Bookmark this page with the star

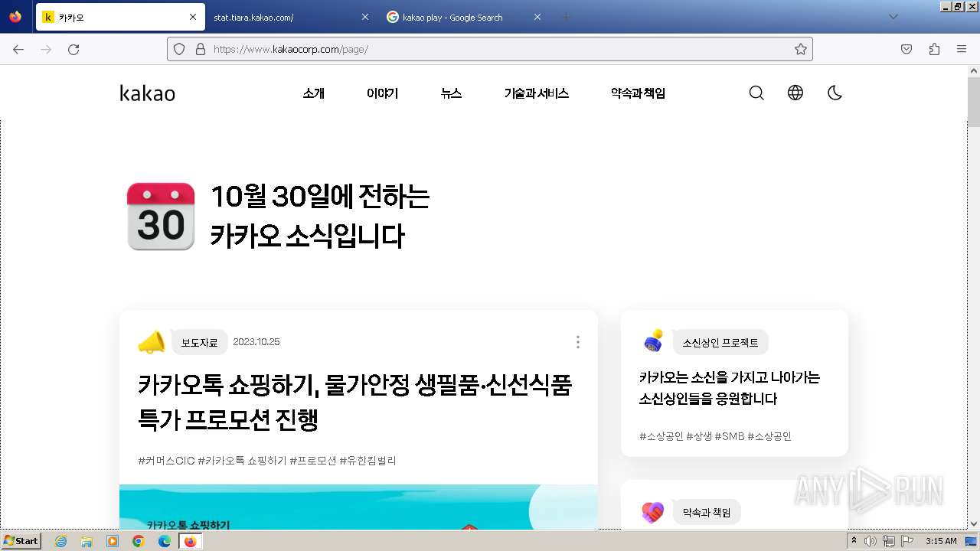click(801, 49)
